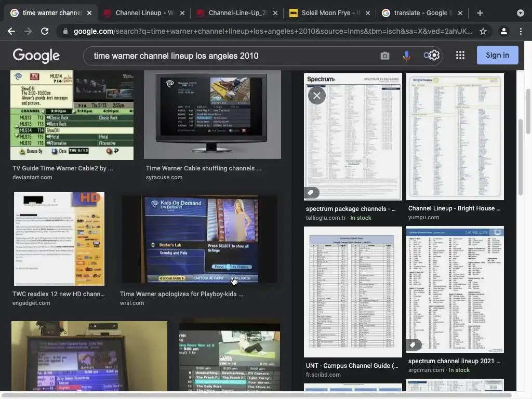Start voice search with the microphone icon
The height and width of the screenshot is (399, 532).
point(406,56)
